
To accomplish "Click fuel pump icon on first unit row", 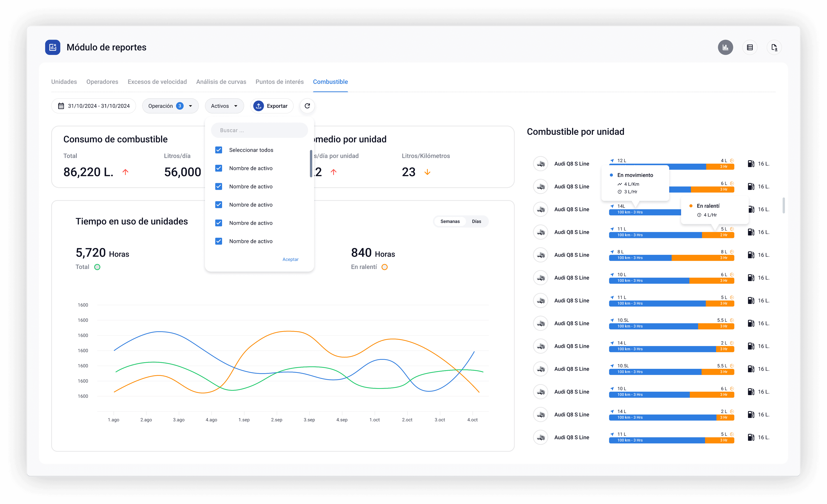I will (751, 164).
